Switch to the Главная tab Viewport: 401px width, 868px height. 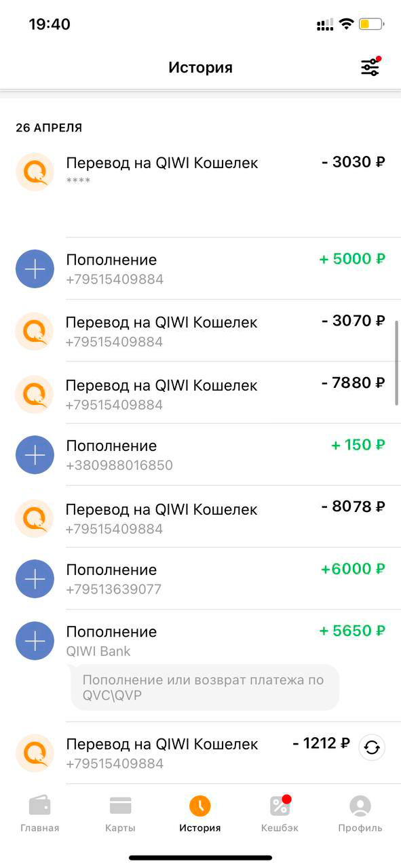(39, 814)
